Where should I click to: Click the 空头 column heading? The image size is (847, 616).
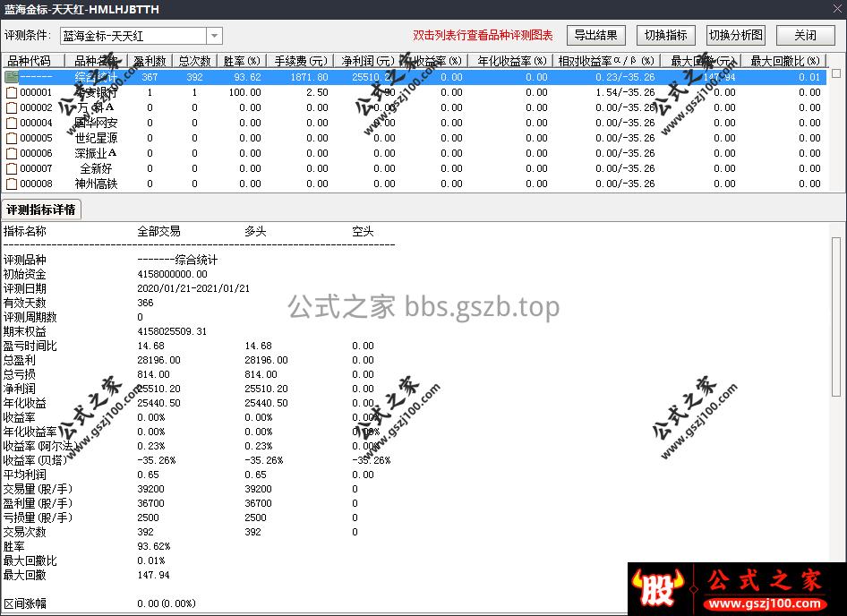(x=363, y=231)
